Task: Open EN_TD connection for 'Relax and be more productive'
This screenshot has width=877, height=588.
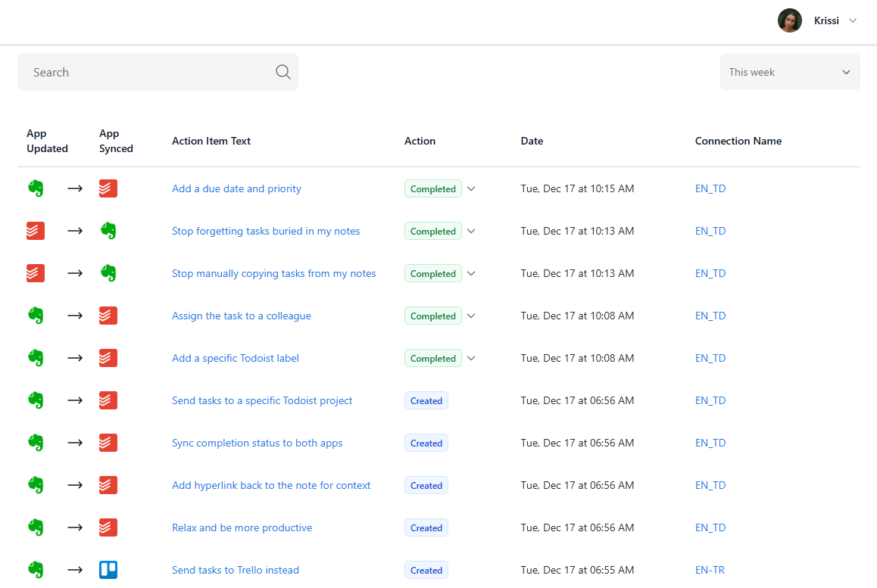Action: [x=710, y=527]
